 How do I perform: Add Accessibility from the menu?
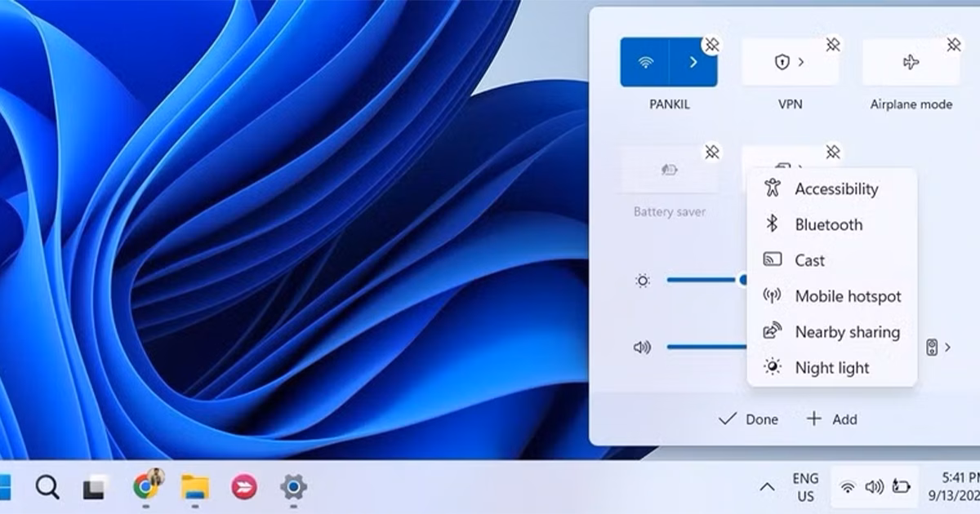[832, 188]
